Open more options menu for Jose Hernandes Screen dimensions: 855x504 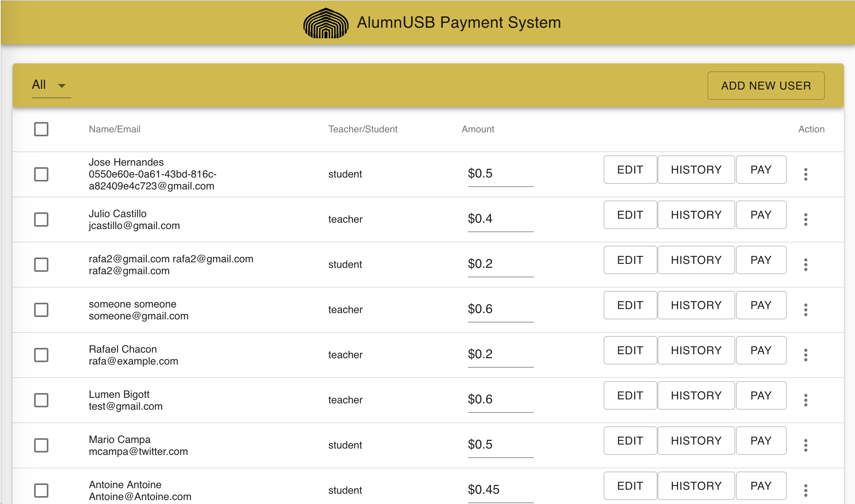[805, 174]
